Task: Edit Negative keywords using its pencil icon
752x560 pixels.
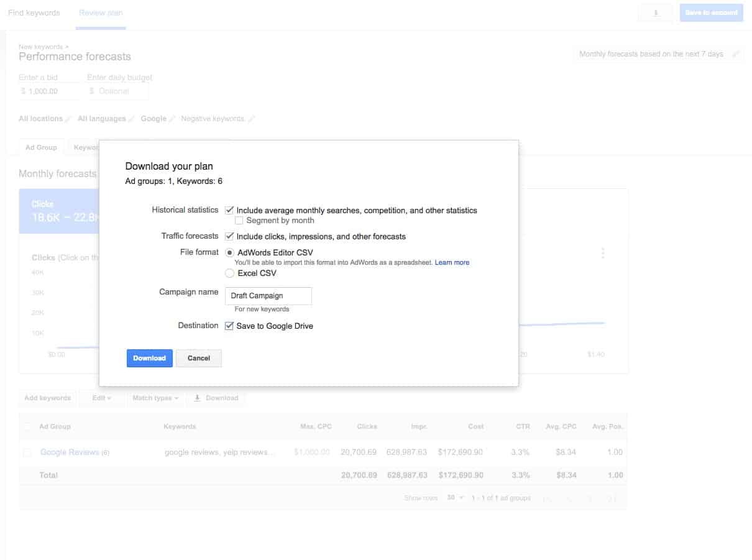Action: (x=251, y=119)
